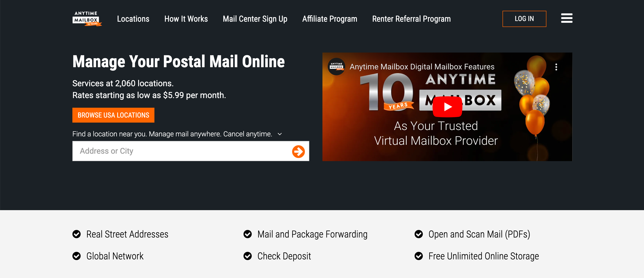644x278 pixels.
Task: Click the LOG IN button
Action: (x=524, y=18)
